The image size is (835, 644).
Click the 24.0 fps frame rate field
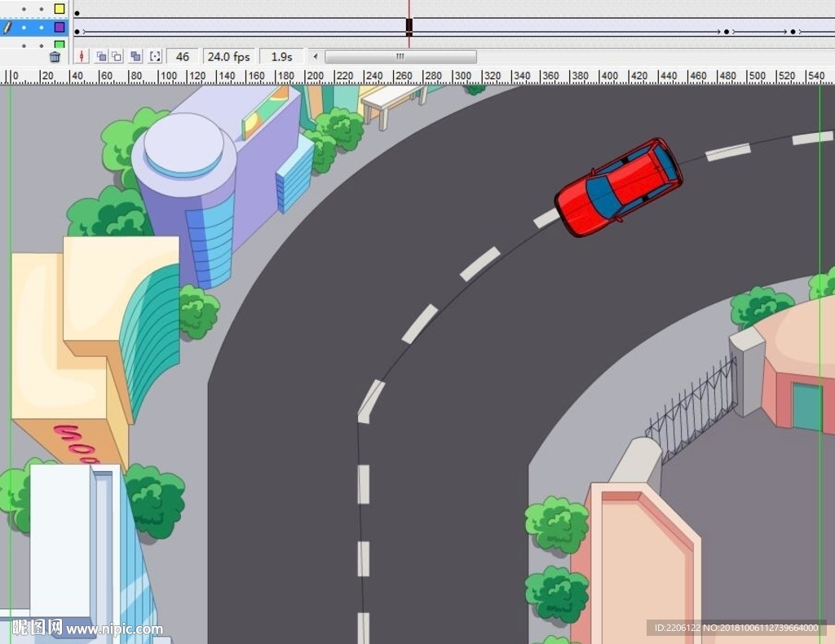228,57
